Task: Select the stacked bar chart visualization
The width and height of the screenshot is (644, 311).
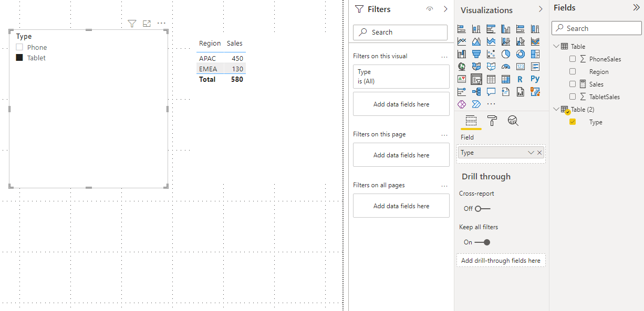Action: tap(462, 29)
